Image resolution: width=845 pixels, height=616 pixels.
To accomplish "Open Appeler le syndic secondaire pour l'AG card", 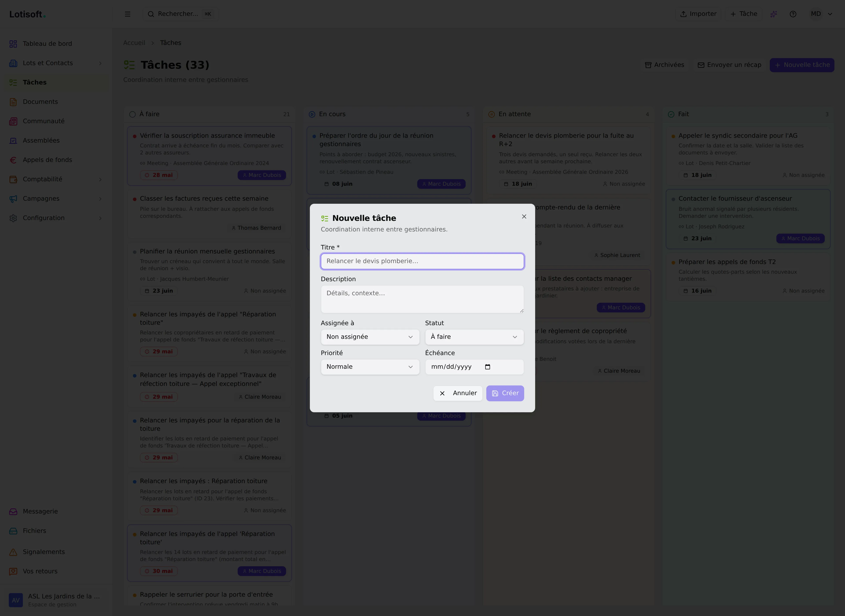I will (x=748, y=156).
